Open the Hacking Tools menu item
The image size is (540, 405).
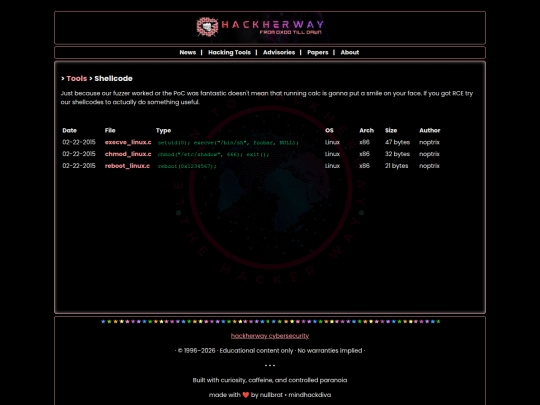(229, 52)
